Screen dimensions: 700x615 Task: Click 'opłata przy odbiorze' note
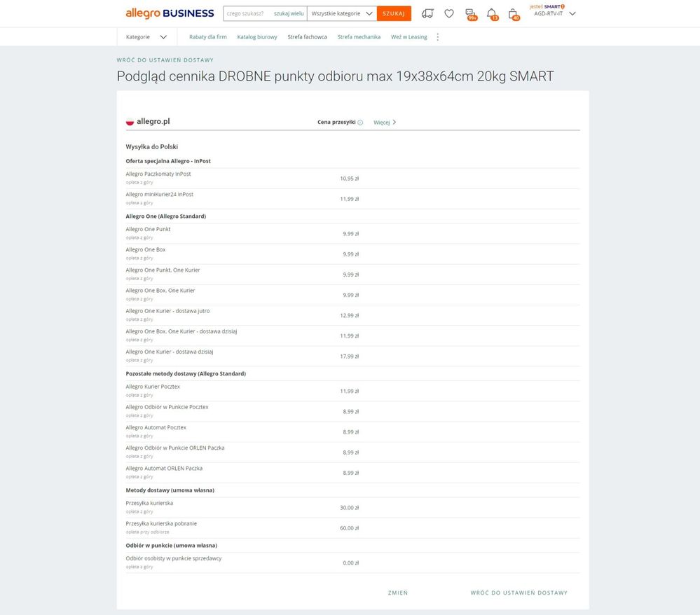tap(147, 532)
